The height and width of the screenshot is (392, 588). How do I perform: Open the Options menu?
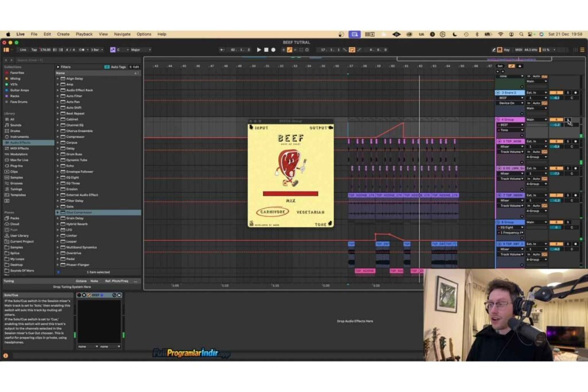(x=144, y=34)
